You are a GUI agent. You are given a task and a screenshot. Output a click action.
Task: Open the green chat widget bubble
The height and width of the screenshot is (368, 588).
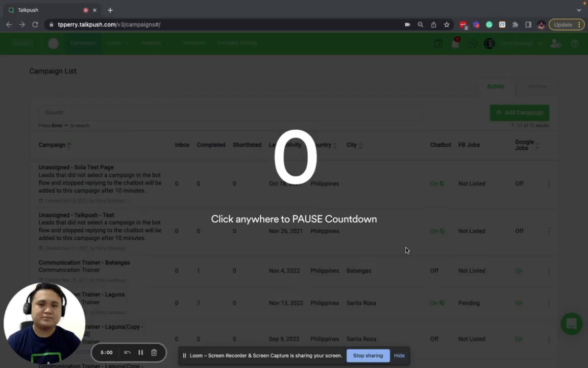(571, 324)
